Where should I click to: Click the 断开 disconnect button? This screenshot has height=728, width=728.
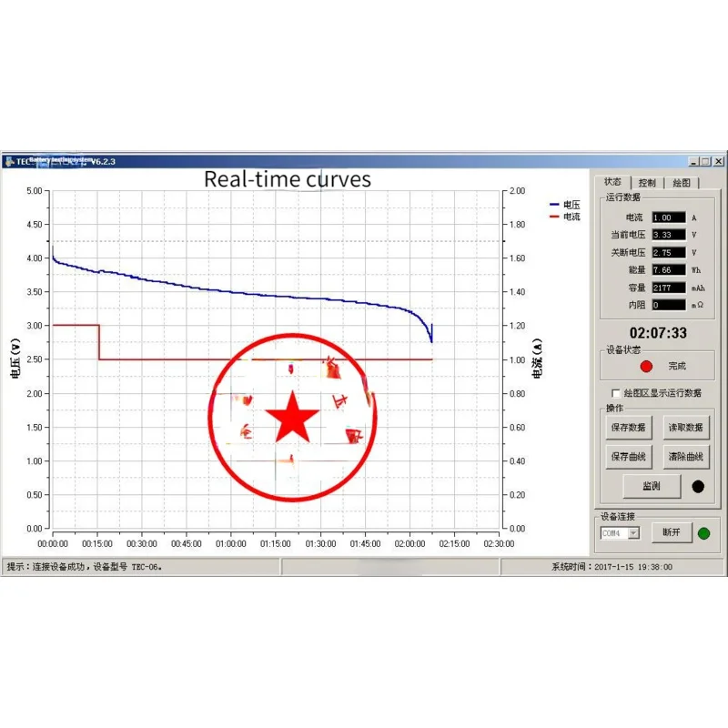tap(672, 532)
